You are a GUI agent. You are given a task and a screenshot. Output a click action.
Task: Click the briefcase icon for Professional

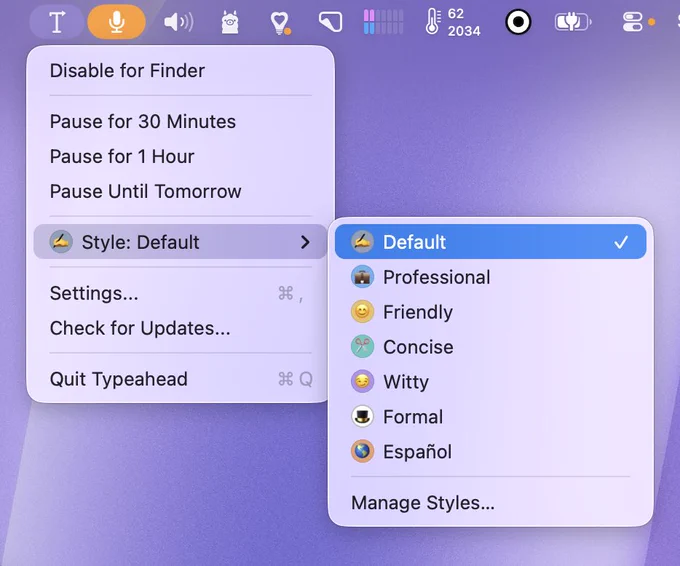pos(362,277)
